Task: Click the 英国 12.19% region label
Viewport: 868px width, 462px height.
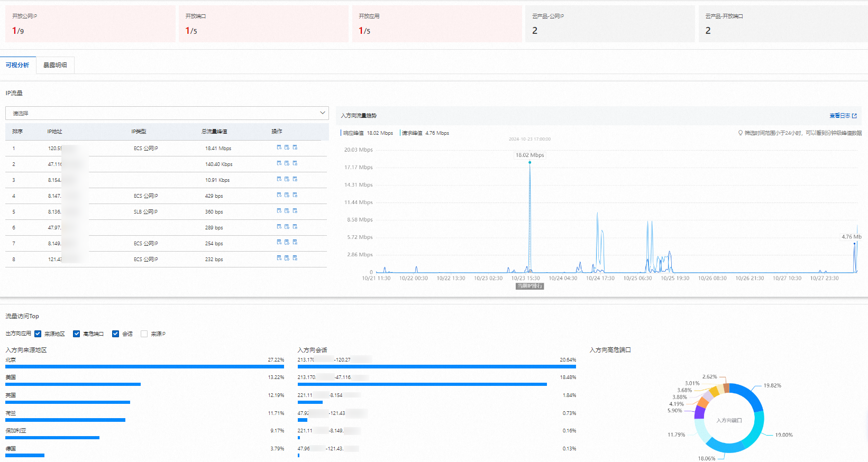Action: [x=11, y=395]
